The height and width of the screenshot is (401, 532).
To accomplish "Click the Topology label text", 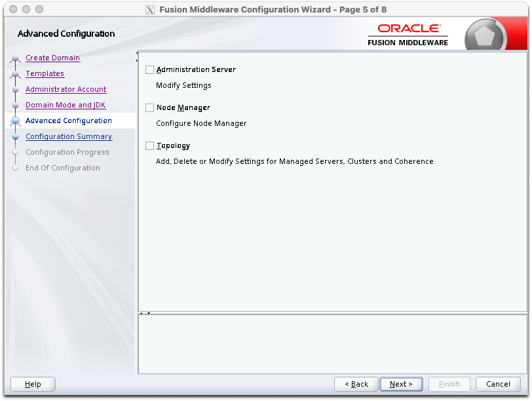I will tap(173, 145).
